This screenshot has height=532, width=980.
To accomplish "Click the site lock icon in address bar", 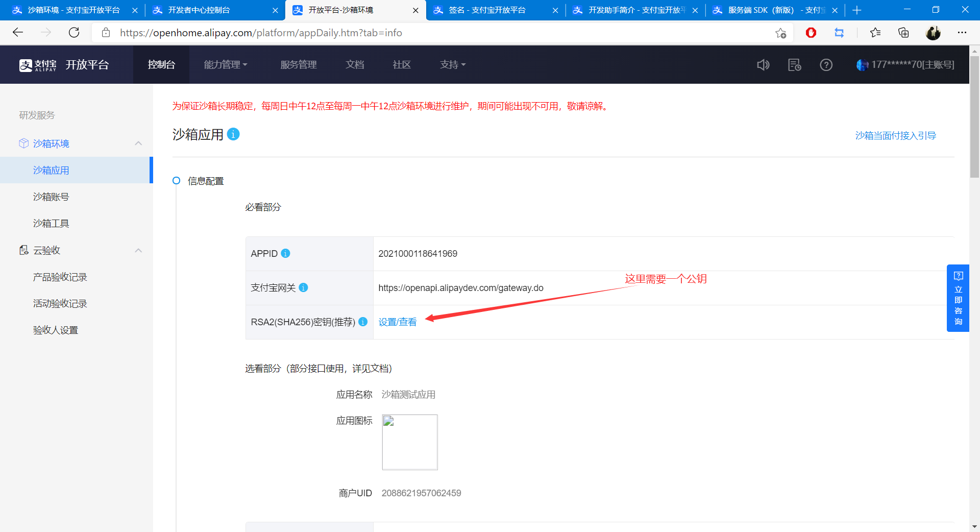I will coord(106,33).
